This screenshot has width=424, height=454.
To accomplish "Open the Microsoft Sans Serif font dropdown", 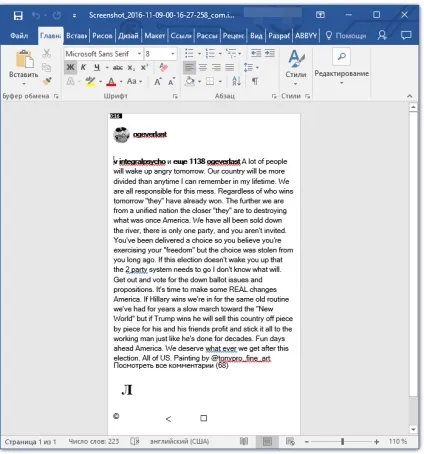I will [x=104, y=54].
